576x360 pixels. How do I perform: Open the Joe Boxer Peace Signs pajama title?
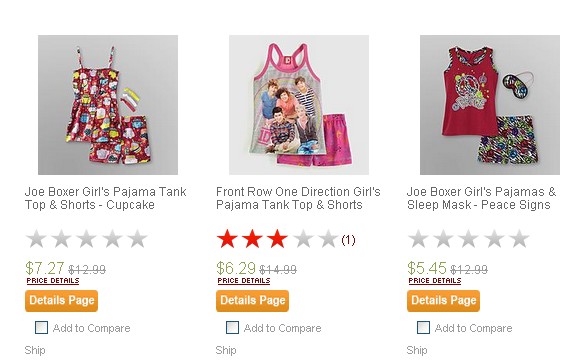pyautogui.click(x=482, y=198)
